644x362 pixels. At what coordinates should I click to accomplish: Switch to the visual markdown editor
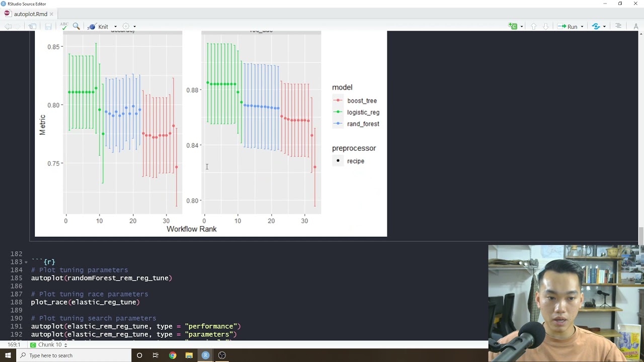click(636, 26)
